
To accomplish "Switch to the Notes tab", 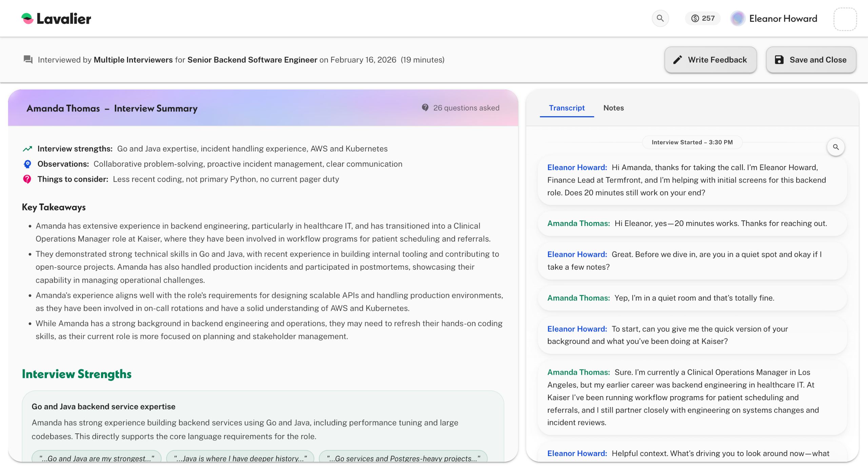I will click(x=613, y=108).
